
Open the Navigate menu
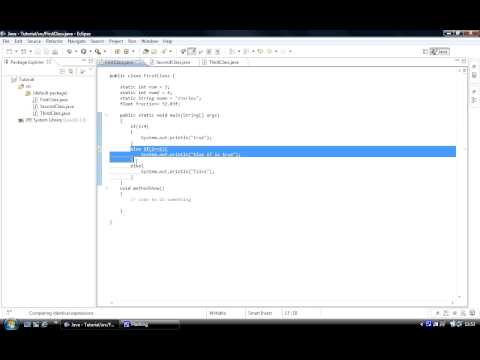point(77,41)
